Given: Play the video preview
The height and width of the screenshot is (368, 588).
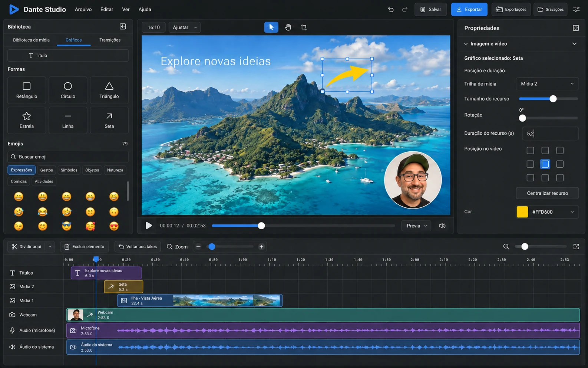Looking at the screenshot, I should point(149,226).
